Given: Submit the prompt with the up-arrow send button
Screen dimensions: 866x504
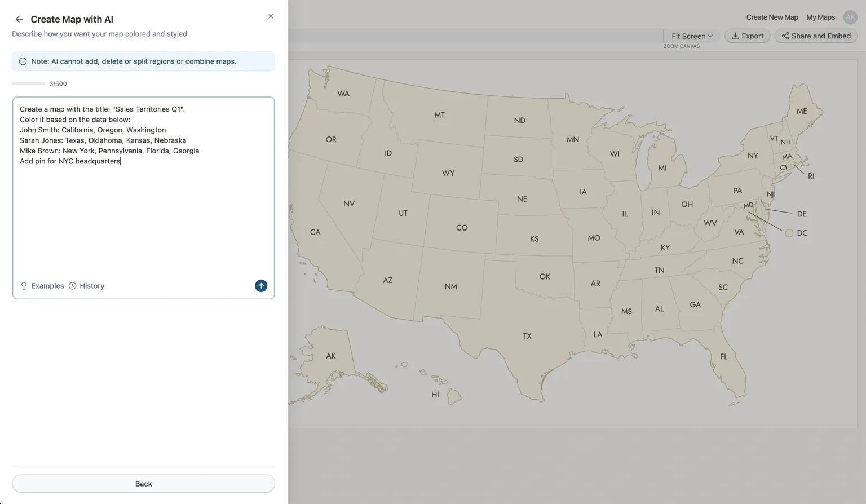Looking at the screenshot, I should pyautogui.click(x=261, y=286).
